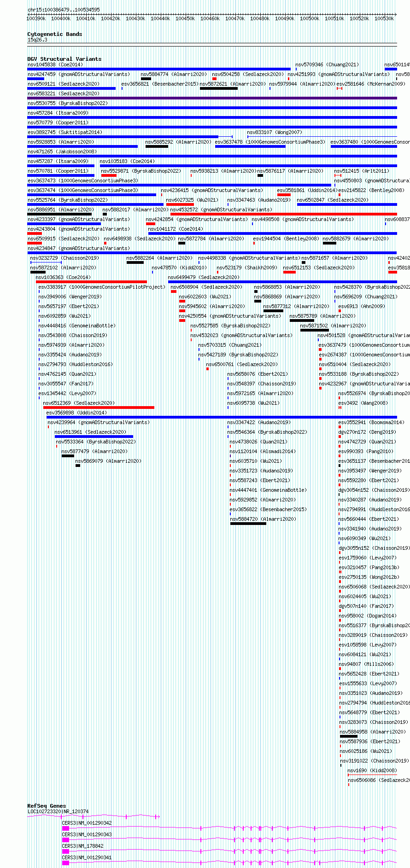
Task: Click esv3492 (Wang2008) label
Action: click(363, 403)
